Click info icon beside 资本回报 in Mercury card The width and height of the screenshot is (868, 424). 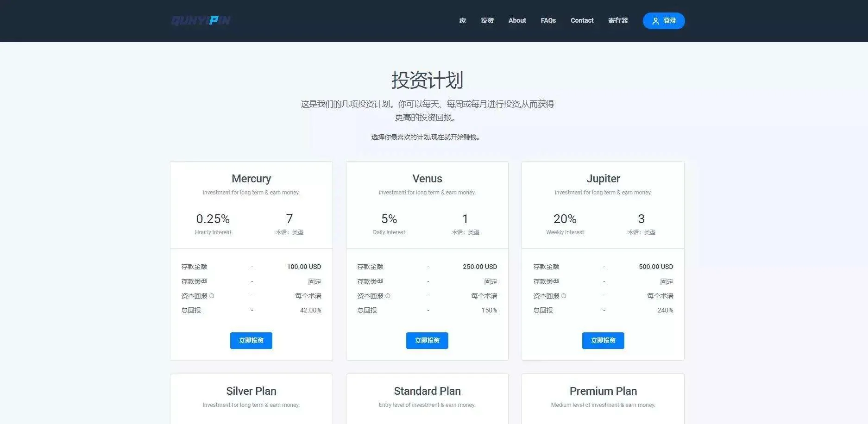pyautogui.click(x=212, y=296)
